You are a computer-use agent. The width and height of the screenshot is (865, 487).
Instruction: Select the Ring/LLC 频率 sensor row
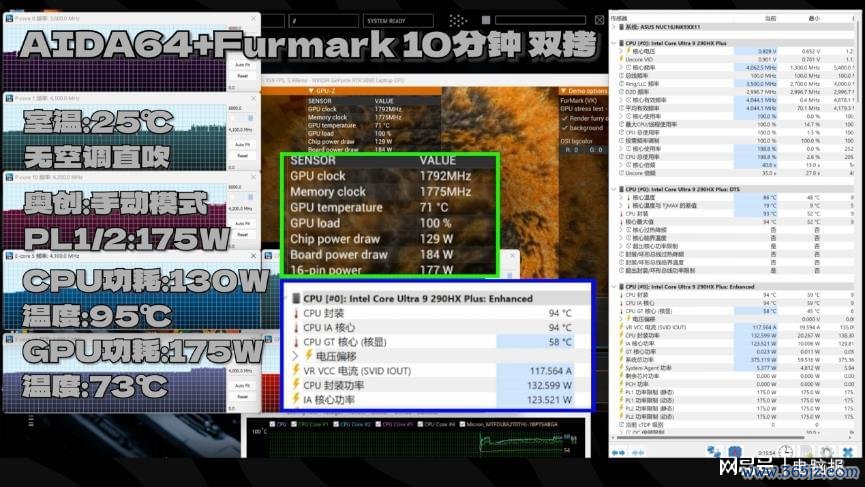pos(732,84)
